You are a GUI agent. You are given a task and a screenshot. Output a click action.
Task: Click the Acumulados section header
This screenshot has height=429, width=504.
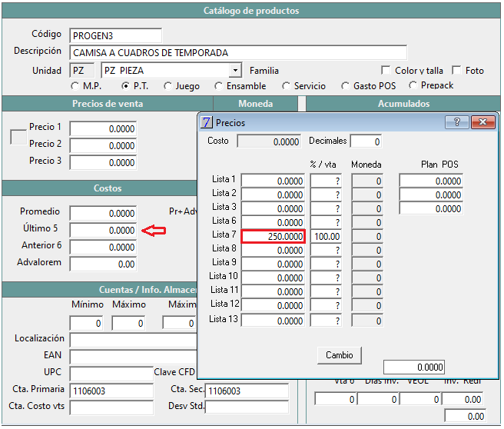[x=403, y=104]
